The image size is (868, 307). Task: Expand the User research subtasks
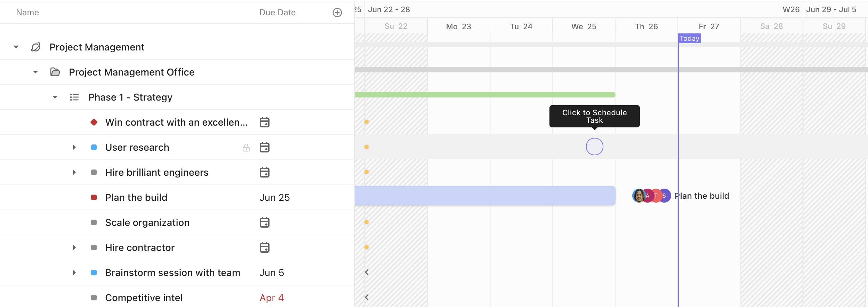click(x=74, y=147)
